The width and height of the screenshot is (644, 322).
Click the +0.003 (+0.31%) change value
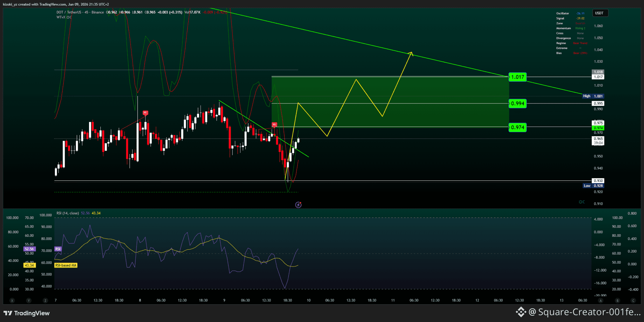click(170, 12)
